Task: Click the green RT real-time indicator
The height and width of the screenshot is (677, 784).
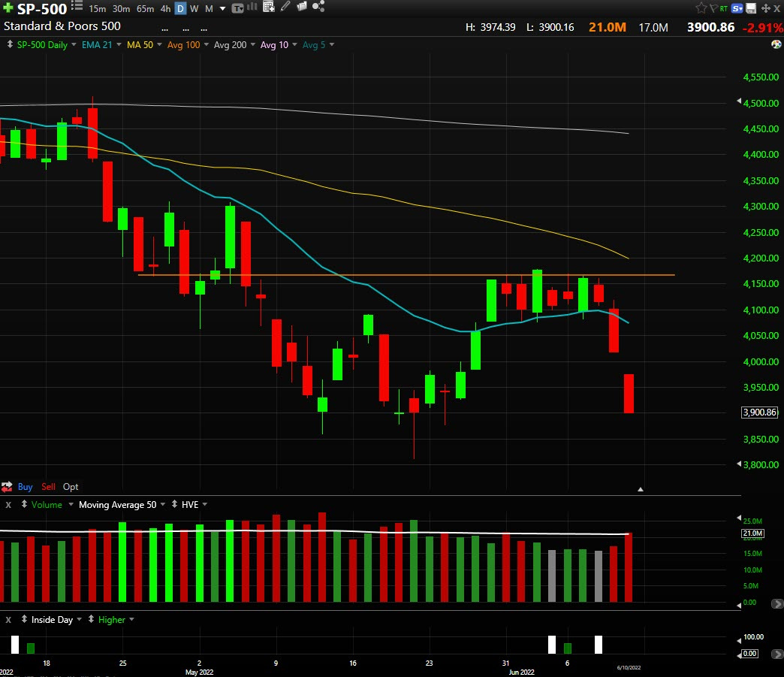Action: pyautogui.click(x=723, y=8)
